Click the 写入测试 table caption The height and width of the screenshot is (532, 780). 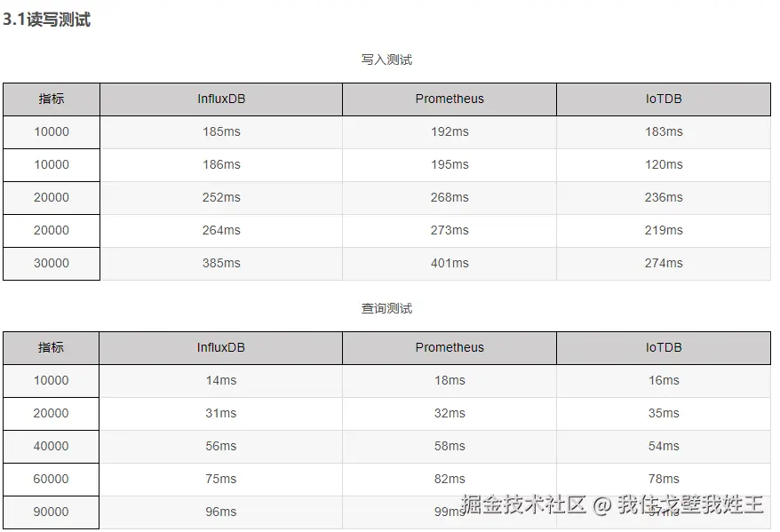(386, 60)
